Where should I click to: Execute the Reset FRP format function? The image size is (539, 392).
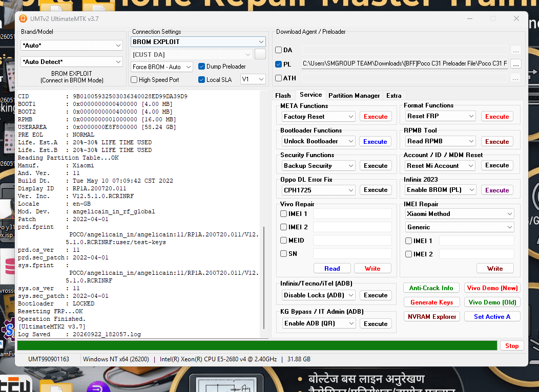coord(496,117)
